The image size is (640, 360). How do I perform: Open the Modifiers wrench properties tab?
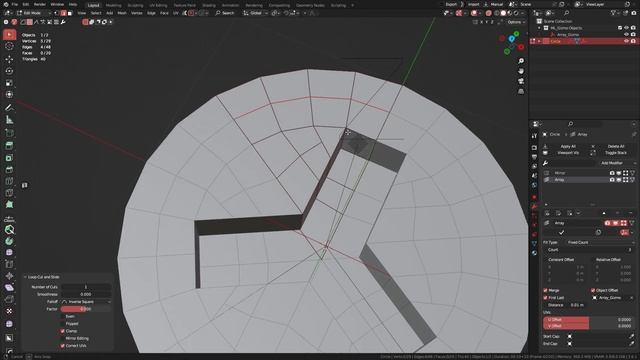click(534, 207)
